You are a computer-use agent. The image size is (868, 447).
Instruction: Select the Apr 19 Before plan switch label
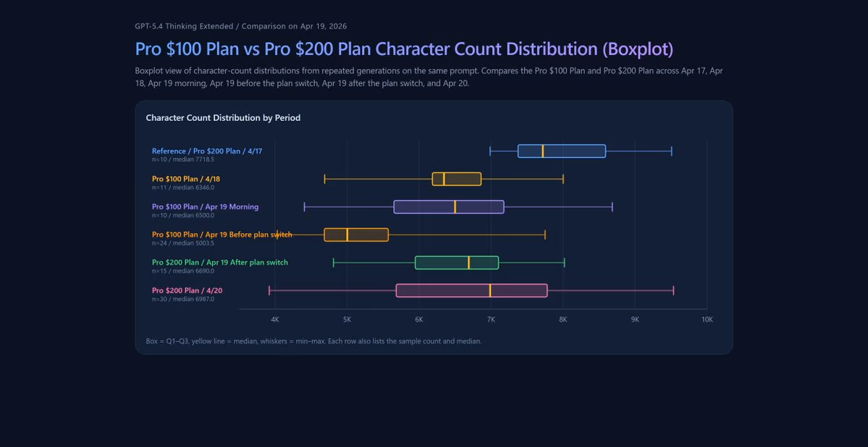click(x=222, y=235)
